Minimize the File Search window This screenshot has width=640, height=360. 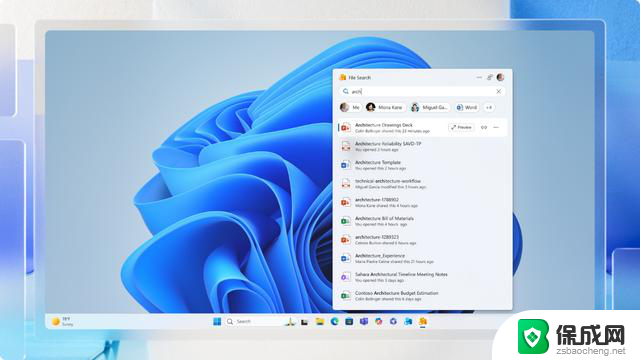(x=479, y=77)
